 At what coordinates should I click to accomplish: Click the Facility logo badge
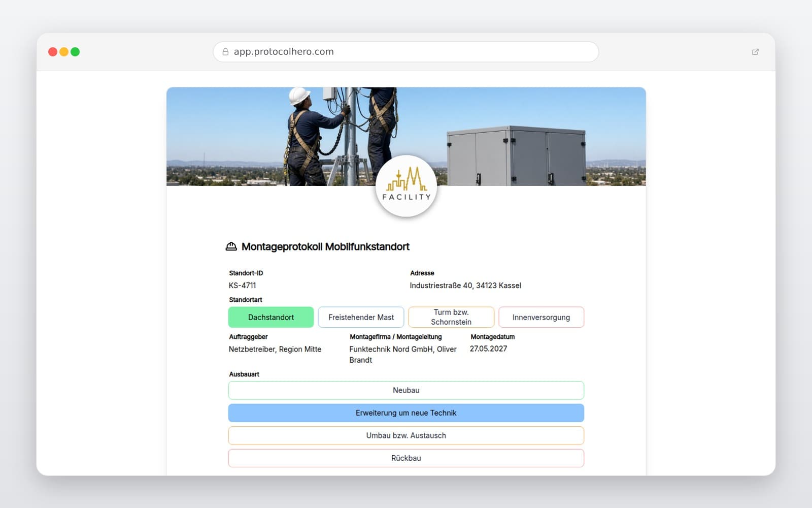(406, 186)
